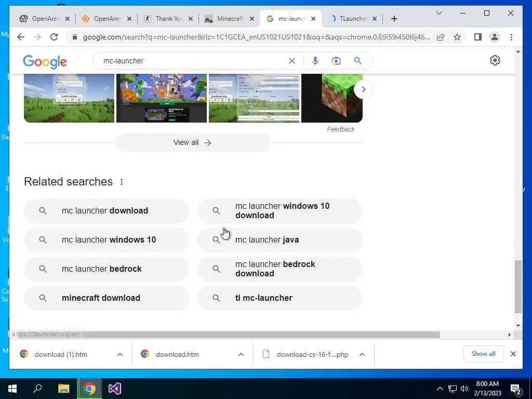
Task: Search minecraft download suggestion
Action: tap(106, 298)
